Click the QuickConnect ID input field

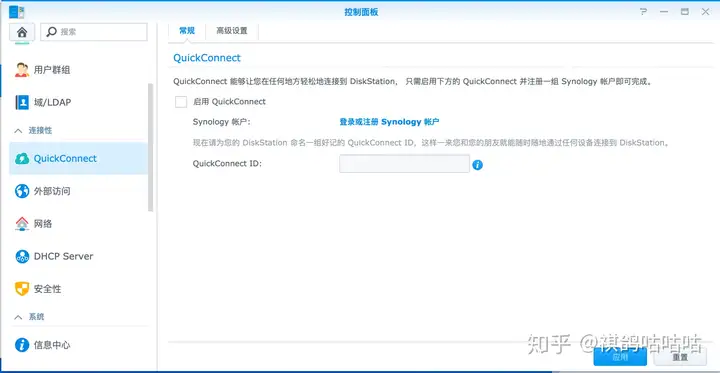pos(404,164)
